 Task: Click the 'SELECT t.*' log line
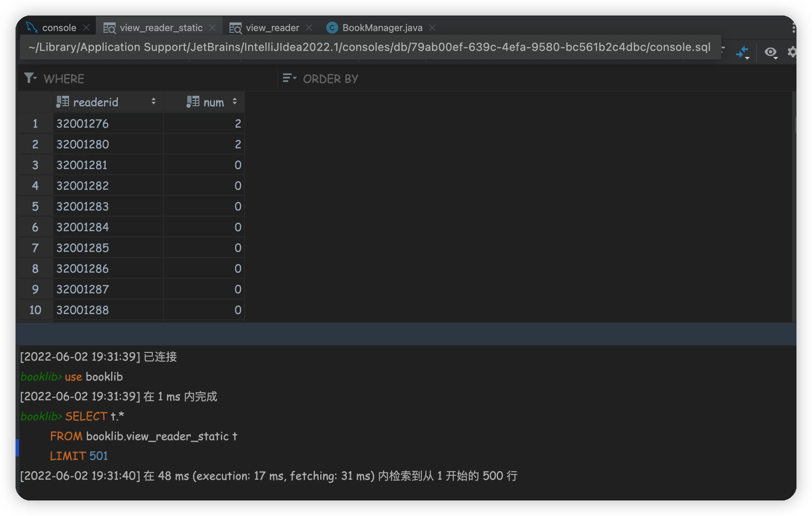coord(72,416)
